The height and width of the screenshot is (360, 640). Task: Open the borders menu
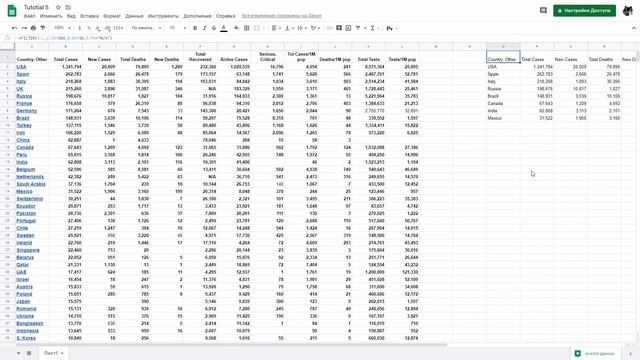coord(247,28)
